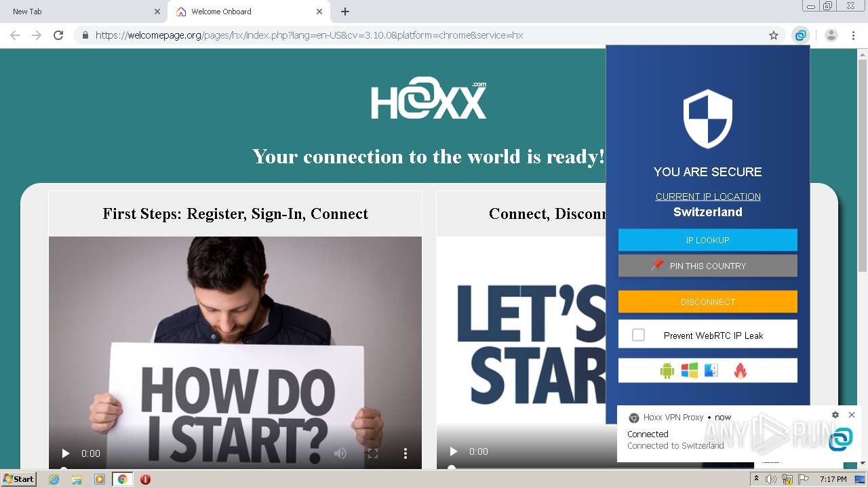Open the network tray icon

point(787,479)
